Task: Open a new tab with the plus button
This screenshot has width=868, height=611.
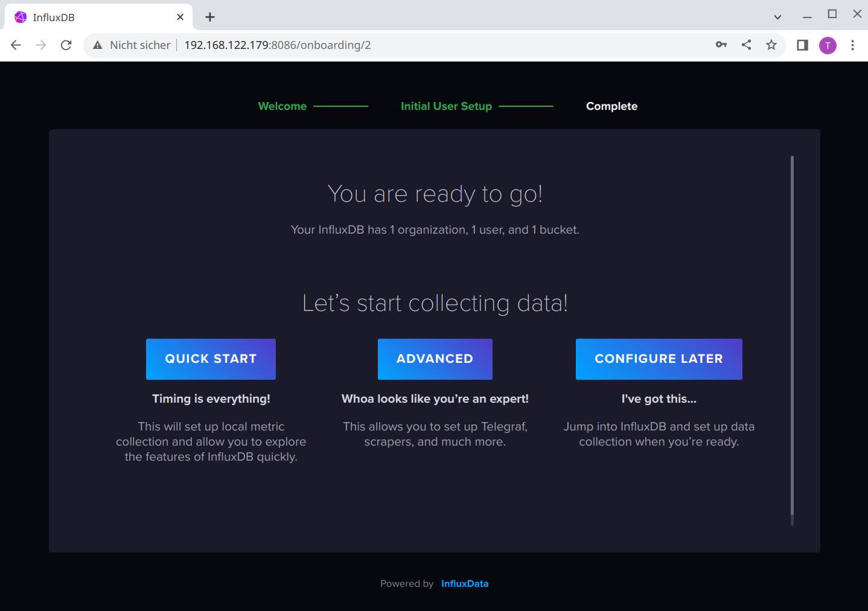Action: [x=210, y=17]
